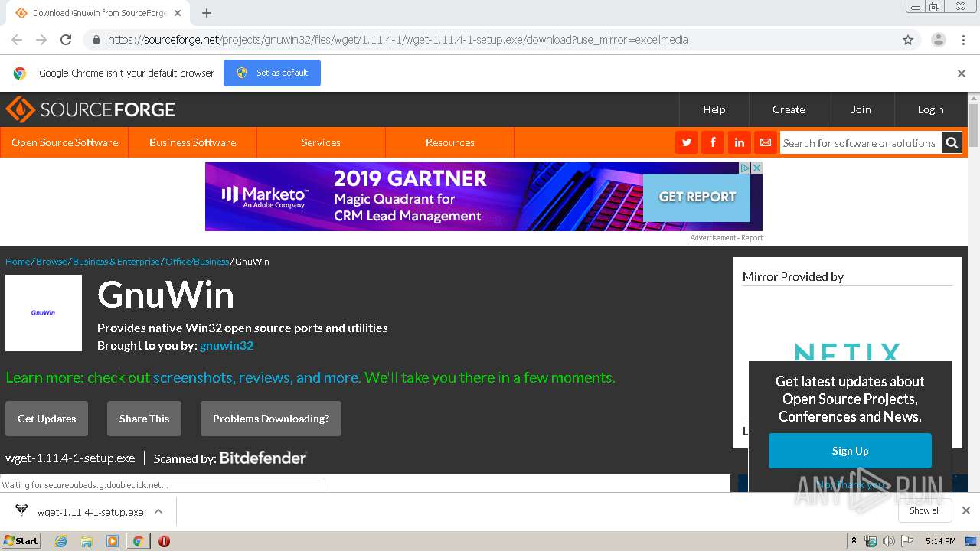Open Windows Explorer from the taskbar
This screenshot has width=980, height=551.
[x=87, y=541]
